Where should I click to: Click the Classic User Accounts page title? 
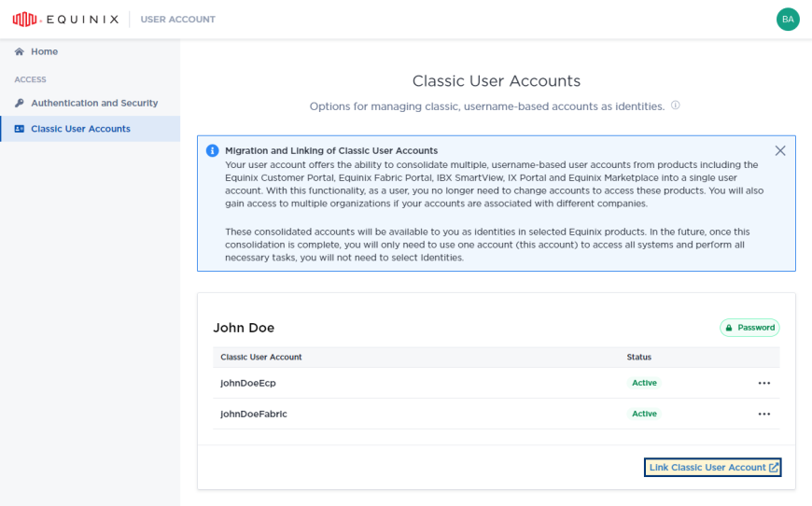[x=497, y=81]
